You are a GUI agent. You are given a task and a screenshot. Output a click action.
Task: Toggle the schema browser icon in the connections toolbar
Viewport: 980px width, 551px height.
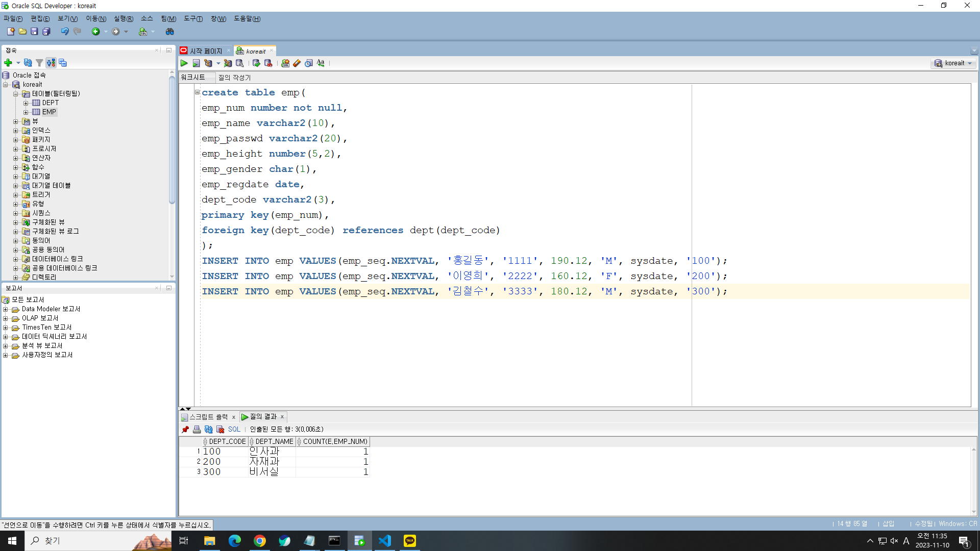51,63
